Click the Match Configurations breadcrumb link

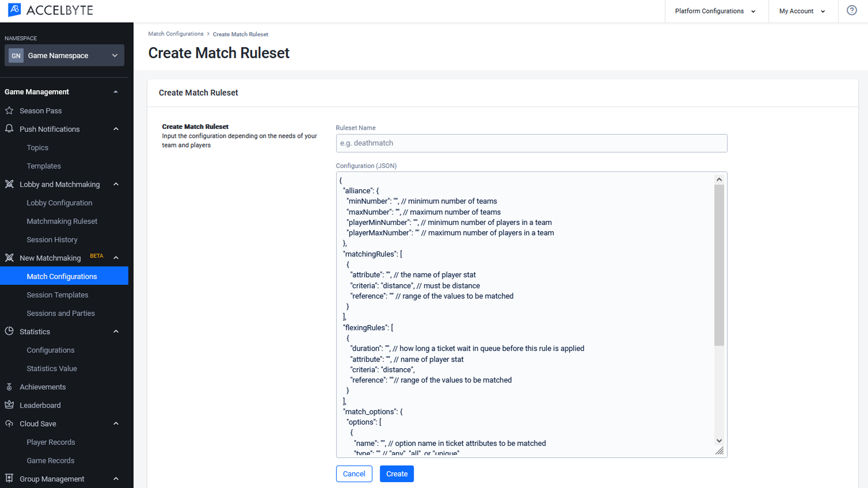[176, 34]
